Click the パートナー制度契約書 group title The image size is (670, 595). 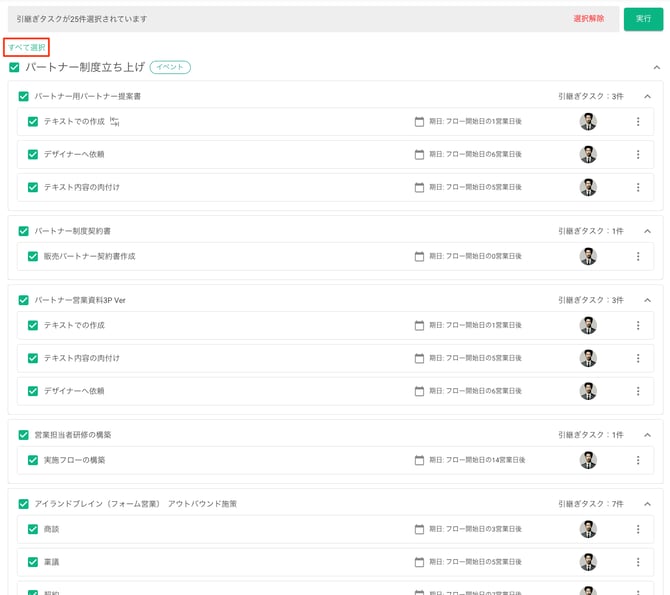coord(72,231)
